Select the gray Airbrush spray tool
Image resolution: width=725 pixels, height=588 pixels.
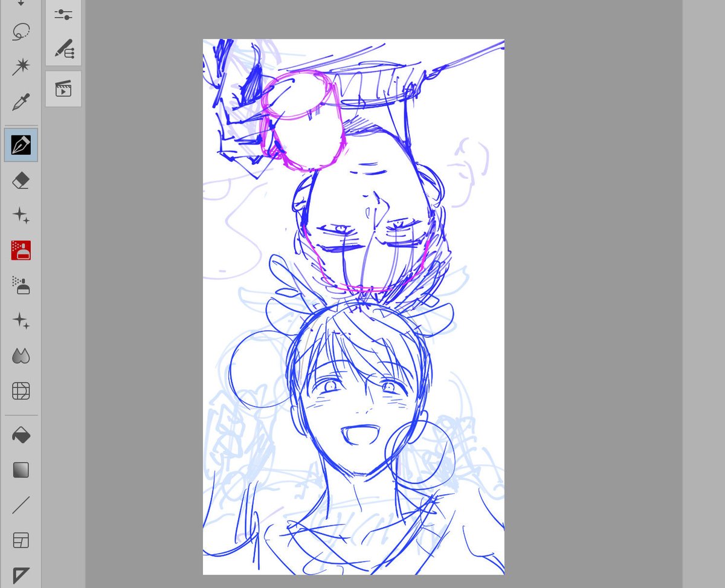tap(21, 285)
